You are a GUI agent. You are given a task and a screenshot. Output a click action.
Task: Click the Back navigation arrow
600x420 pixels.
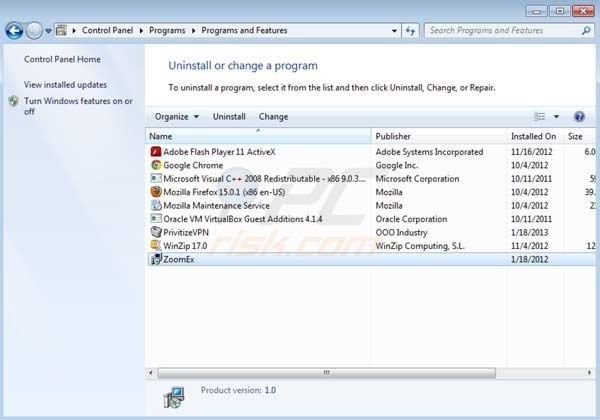tap(14, 31)
